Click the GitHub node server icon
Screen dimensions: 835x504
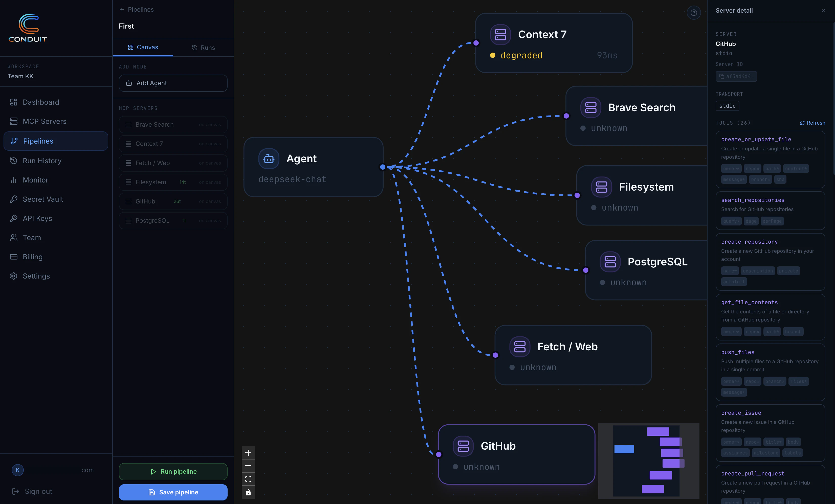[x=463, y=446]
